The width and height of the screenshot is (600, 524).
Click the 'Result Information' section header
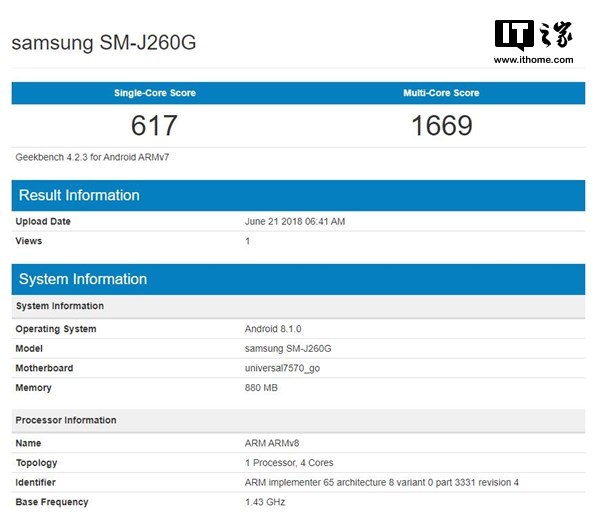pos(298,195)
